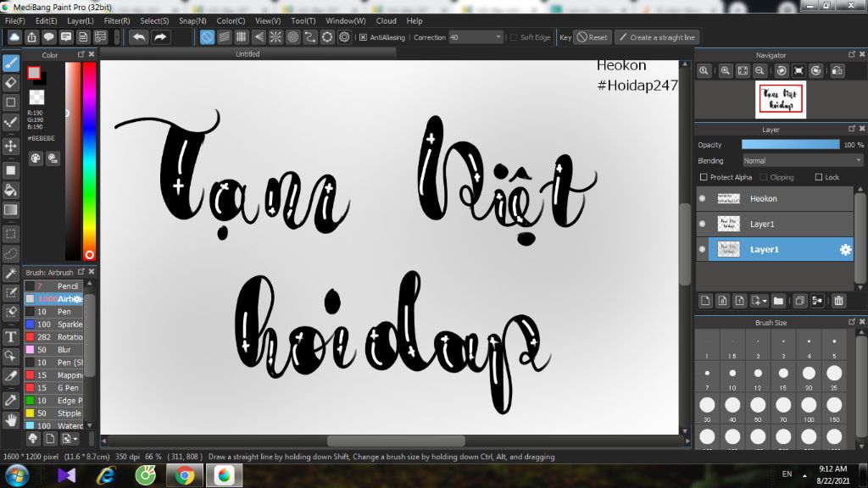The image size is (868, 488).
Task: Open brush list options dropdown arrow
Action: click(x=75, y=439)
